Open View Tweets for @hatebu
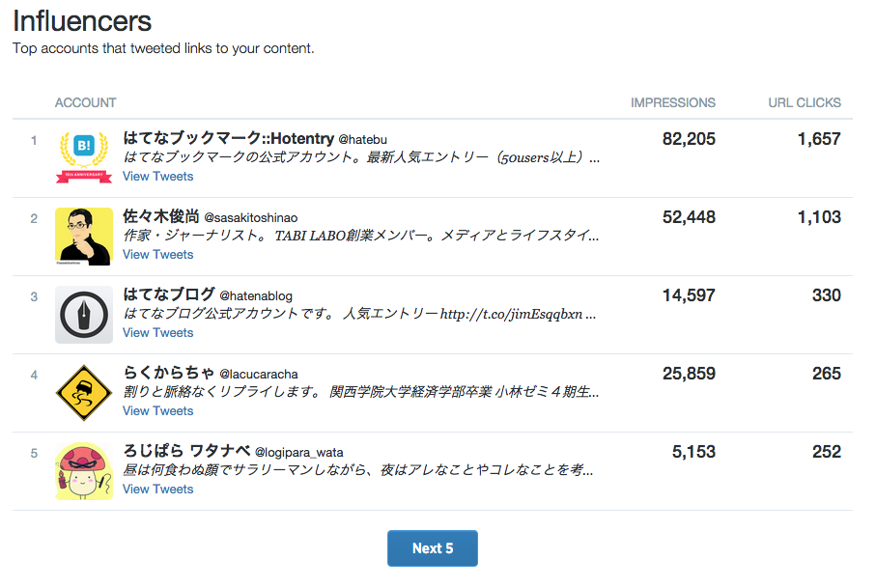Image resolution: width=876 pixels, height=588 pixels. click(157, 177)
